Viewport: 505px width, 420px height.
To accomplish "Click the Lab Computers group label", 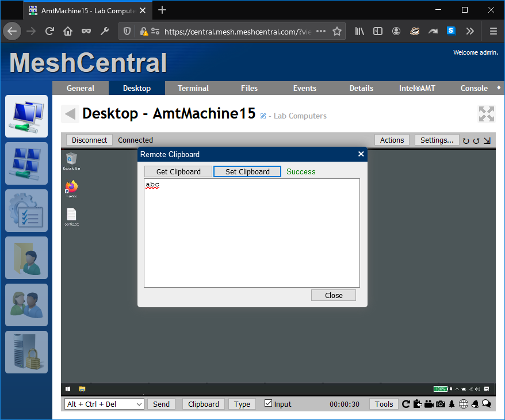I will 300,116.
